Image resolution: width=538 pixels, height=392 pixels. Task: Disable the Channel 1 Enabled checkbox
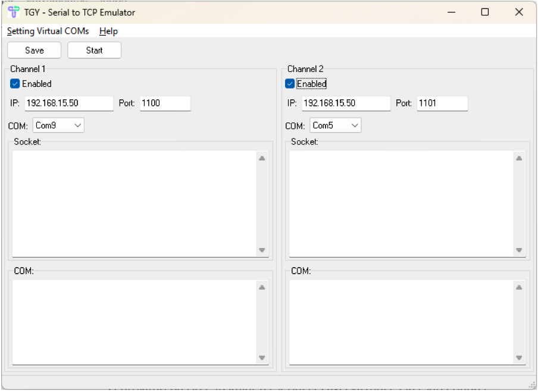(x=15, y=84)
